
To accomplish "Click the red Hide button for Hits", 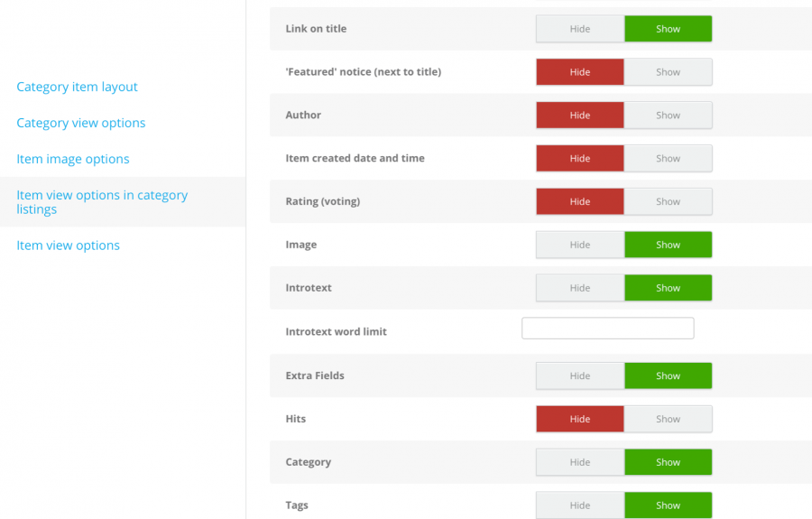I will coord(580,419).
